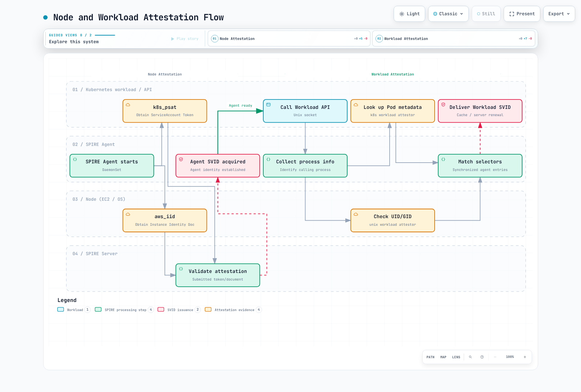Screen dimensions: 581x392
Task: Click the window icon on Call Workload API
Action: (x=268, y=105)
